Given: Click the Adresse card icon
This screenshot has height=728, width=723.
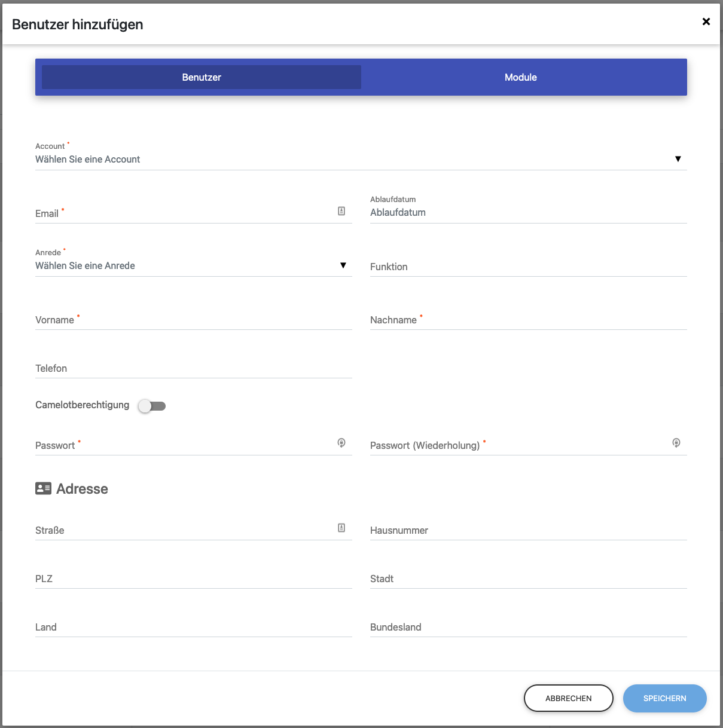Looking at the screenshot, I should tap(43, 488).
